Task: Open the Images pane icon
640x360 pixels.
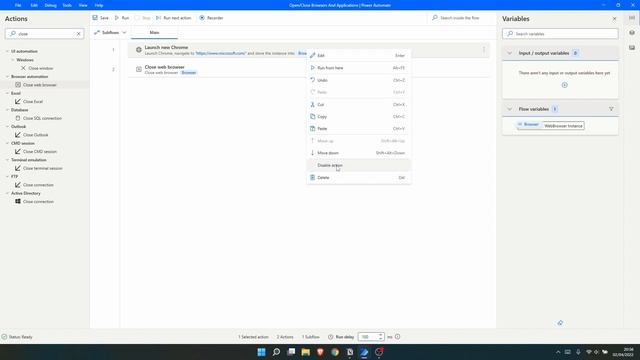Action: pos(632,48)
